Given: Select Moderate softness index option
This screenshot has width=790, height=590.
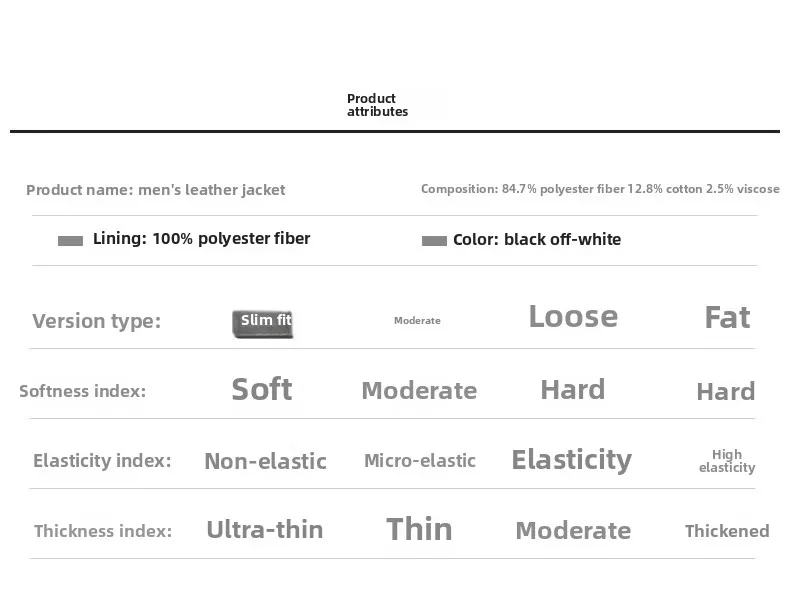Looking at the screenshot, I should (x=419, y=391).
